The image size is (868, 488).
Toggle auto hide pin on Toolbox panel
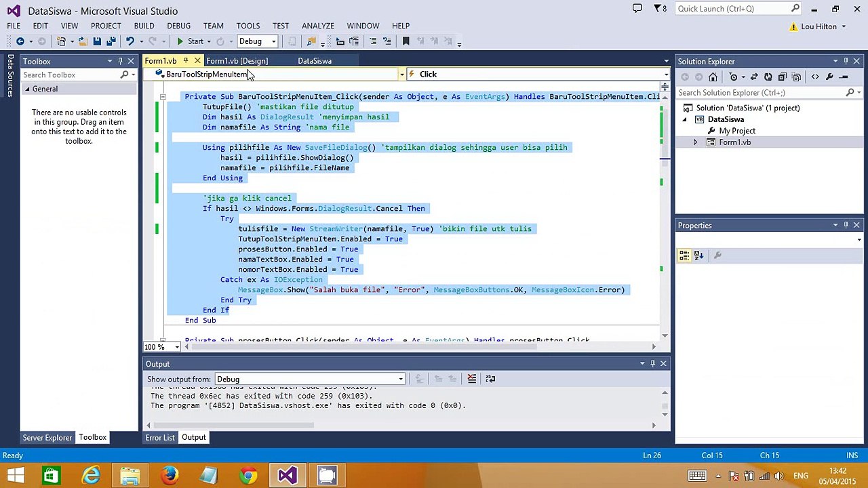pos(120,61)
